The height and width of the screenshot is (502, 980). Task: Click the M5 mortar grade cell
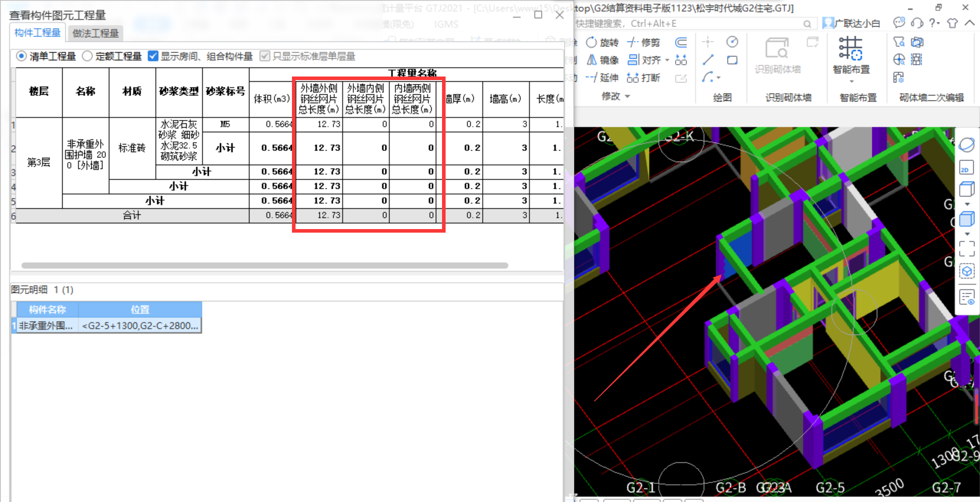click(225, 124)
